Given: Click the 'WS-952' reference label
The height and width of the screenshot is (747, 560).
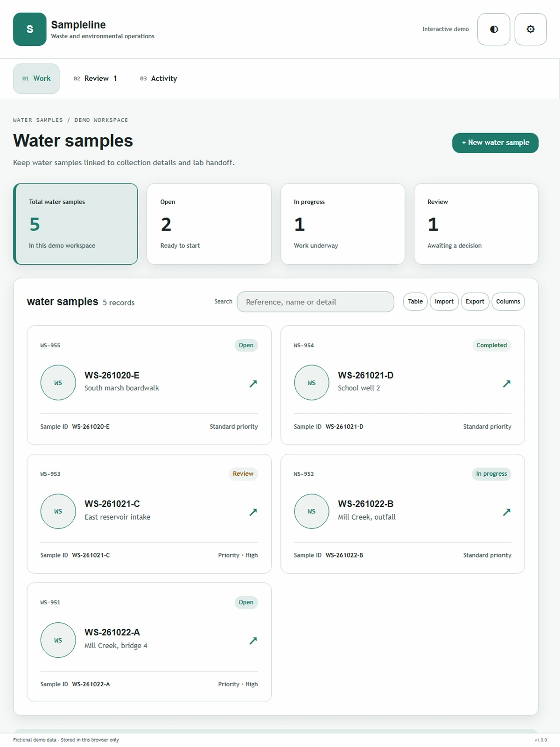Looking at the screenshot, I should [x=304, y=474].
